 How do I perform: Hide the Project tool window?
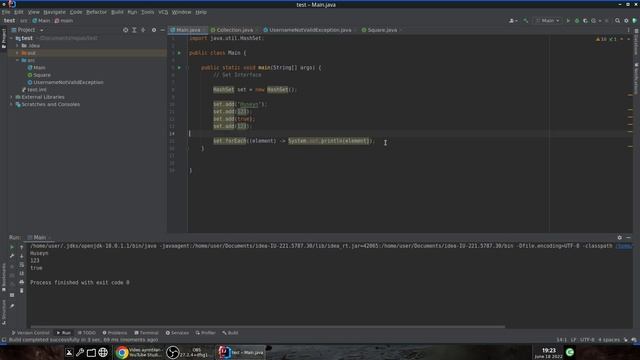pyautogui.click(x=162, y=30)
